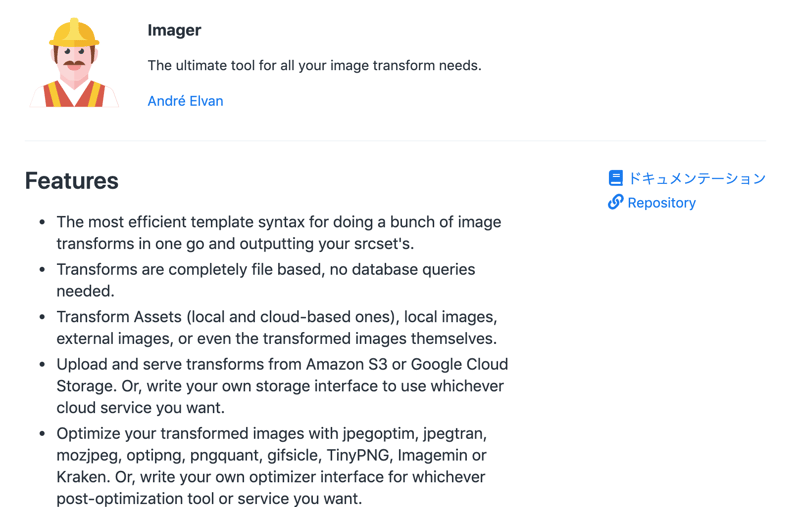Click the words 'Google Cloud' in the list
The width and height of the screenshot is (800, 507).
[x=461, y=364]
